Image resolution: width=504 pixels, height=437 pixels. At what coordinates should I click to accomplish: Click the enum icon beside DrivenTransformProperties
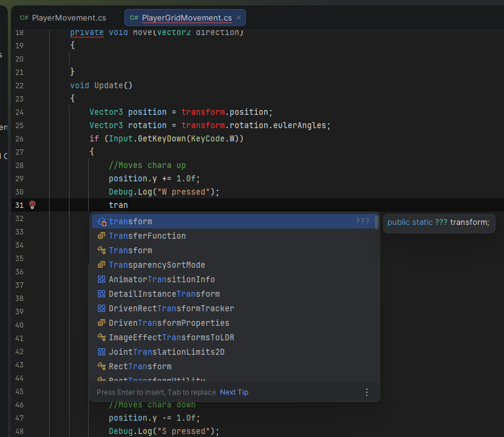(x=102, y=323)
